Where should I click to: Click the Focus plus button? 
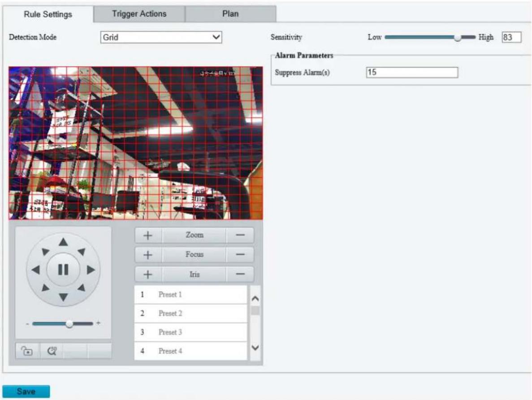click(148, 255)
